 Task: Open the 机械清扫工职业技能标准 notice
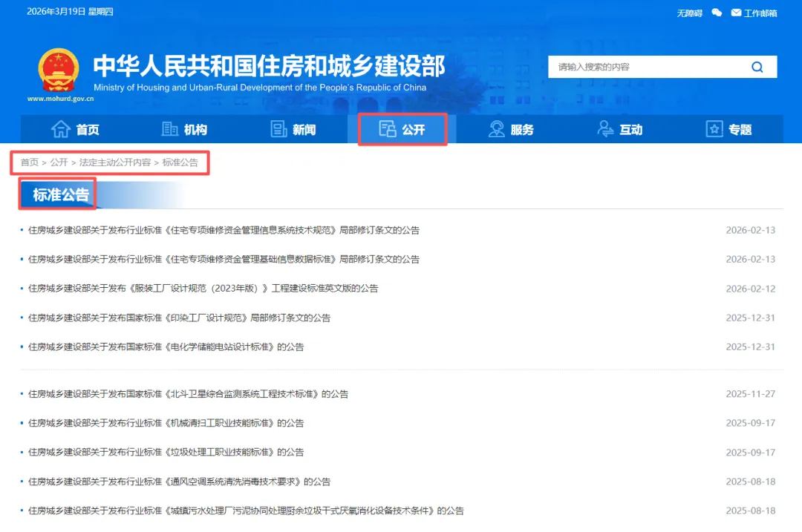point(166,423)
